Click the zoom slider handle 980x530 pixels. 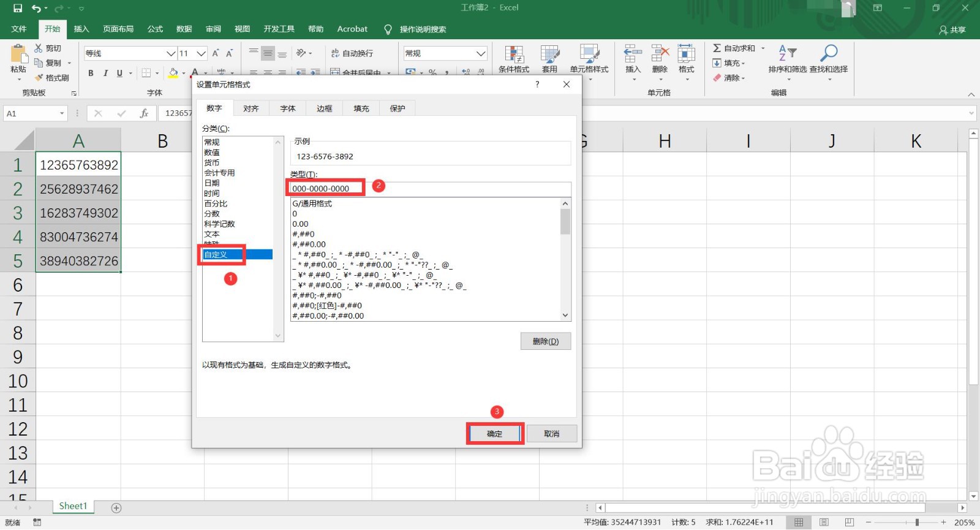917,522
